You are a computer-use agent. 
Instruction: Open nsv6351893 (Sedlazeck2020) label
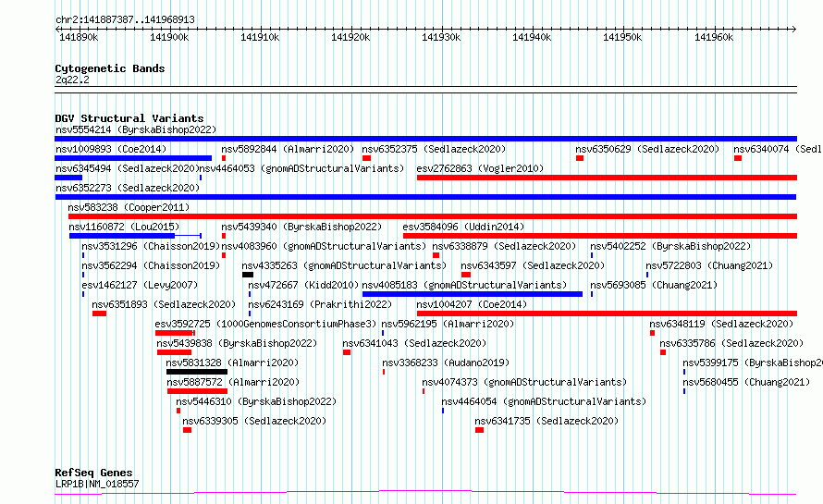(164, 304)
